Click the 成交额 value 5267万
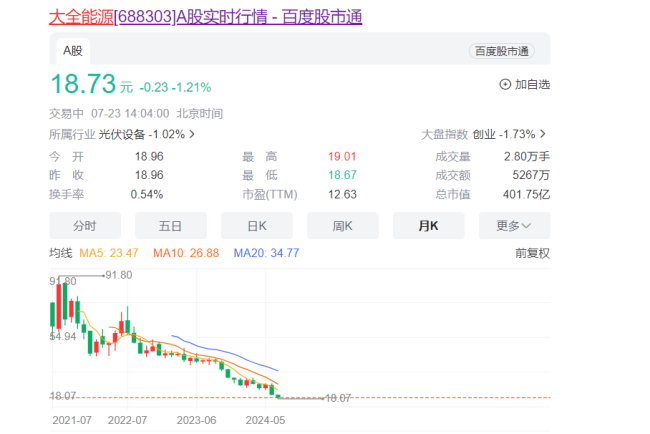 pyautogui.click(x=531, y=175)
